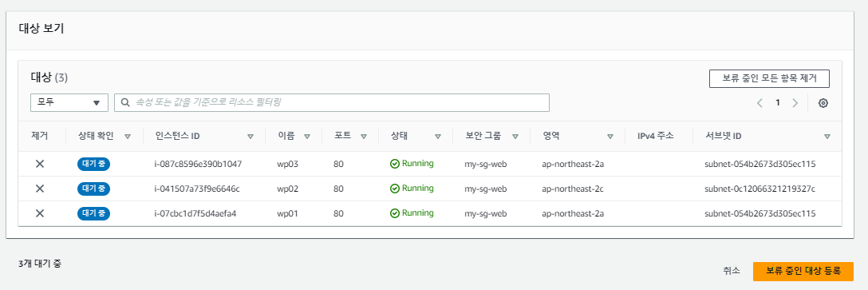Click Running status icon for wp03
The width and height of the screenshot is (868, 290).
[395, 164]
